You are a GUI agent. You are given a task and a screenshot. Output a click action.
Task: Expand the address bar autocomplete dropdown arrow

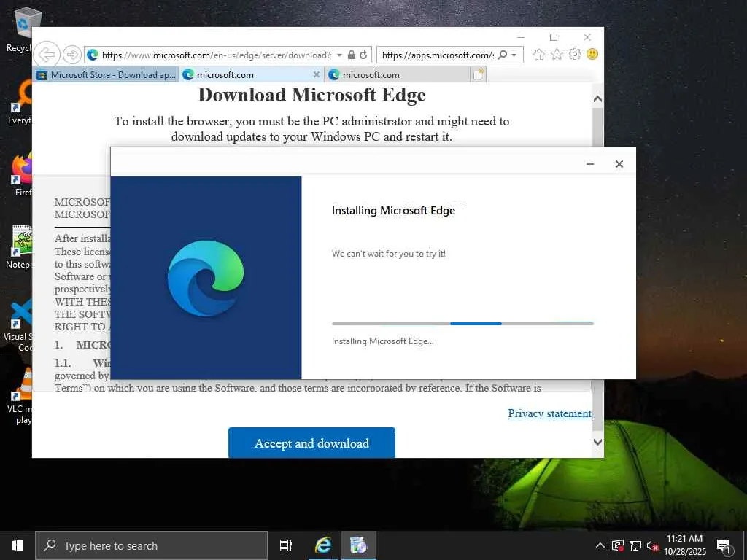(x=339, y=55)
